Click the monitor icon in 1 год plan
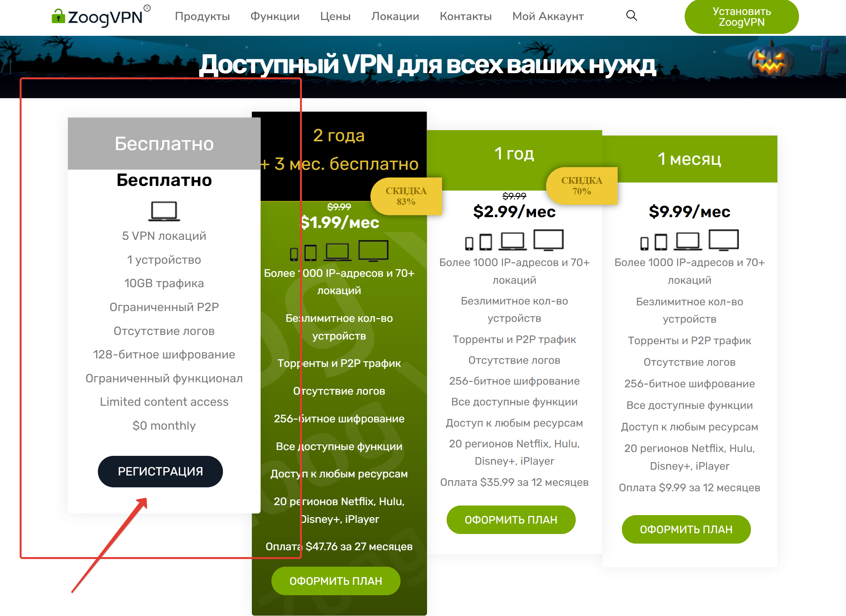This screenshot has width=846, height=616. (x=548, y=240)
